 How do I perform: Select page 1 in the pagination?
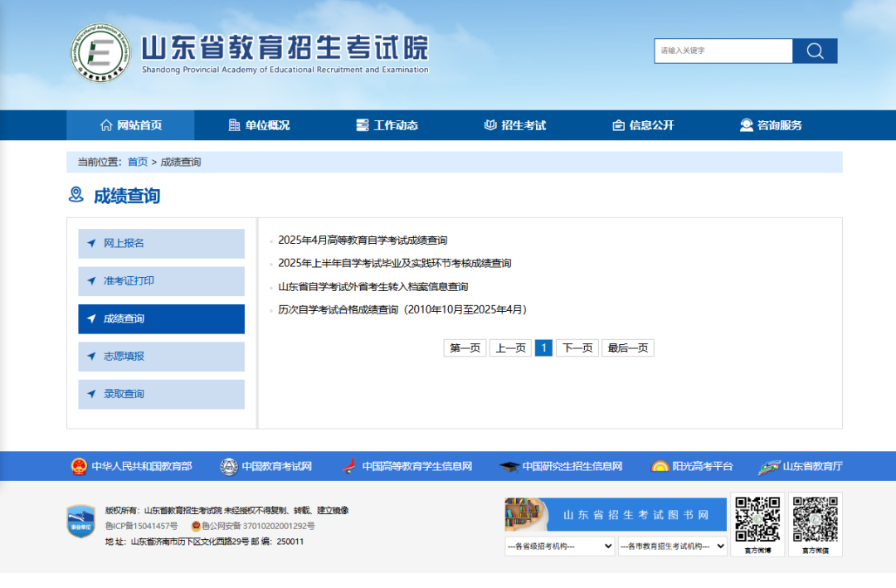[543, 347]
